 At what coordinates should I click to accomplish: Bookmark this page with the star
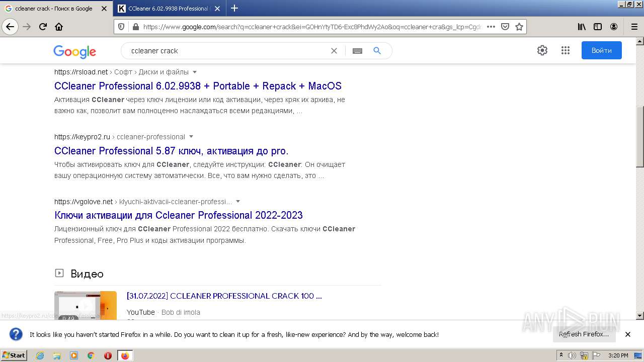coord(519,27)
